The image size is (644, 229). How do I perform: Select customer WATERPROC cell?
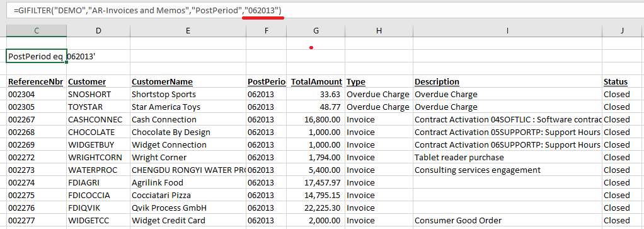98,170
